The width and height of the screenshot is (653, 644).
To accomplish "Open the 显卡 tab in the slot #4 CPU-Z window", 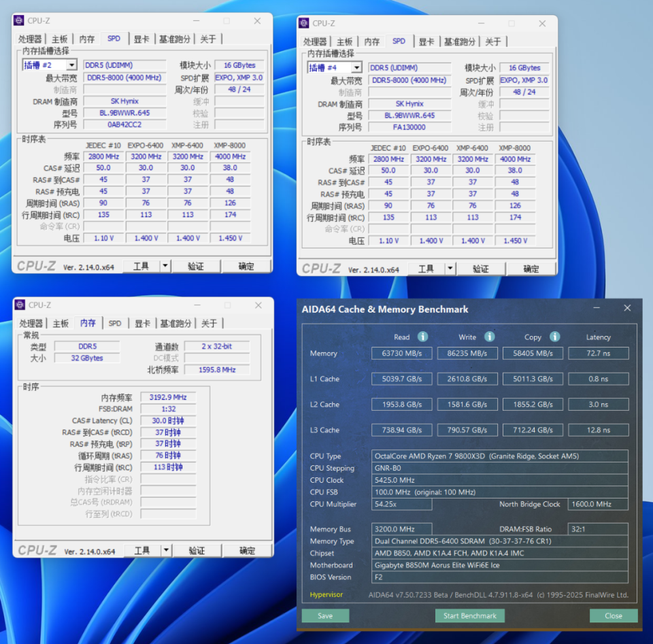I will coord(426,41).
